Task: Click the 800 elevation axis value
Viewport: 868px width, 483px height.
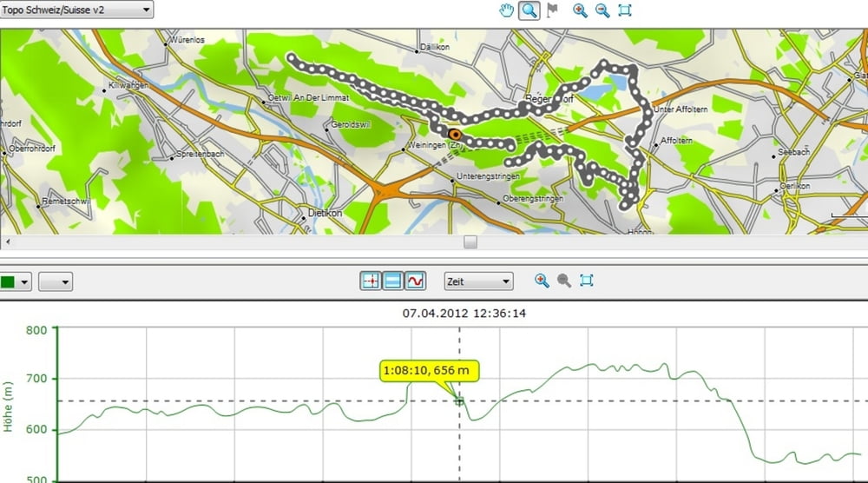Action: pos(36,330)
